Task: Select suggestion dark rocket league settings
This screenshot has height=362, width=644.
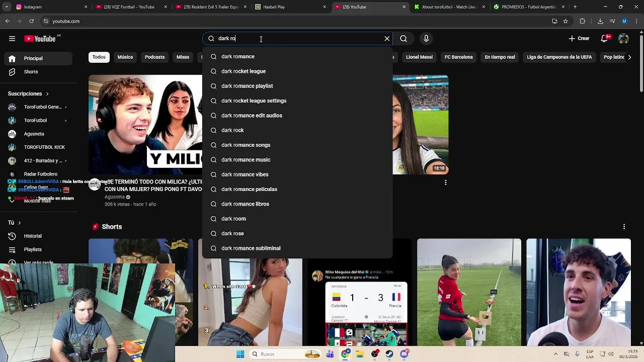Action: (297, 101)
